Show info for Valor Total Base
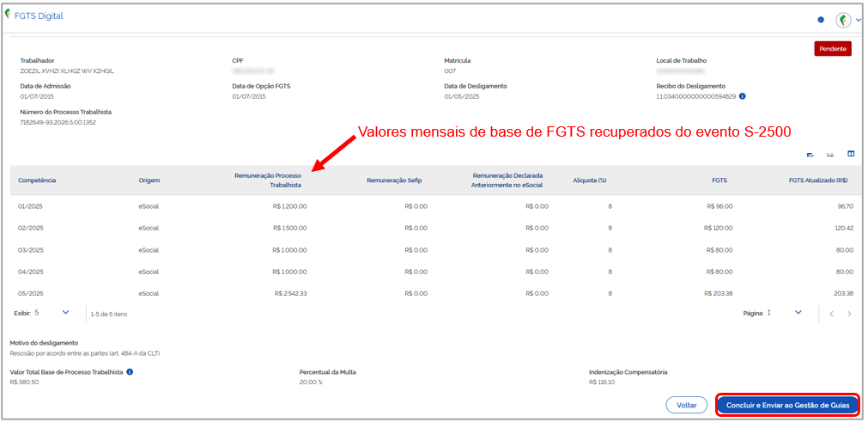 [x=130, y=371]
